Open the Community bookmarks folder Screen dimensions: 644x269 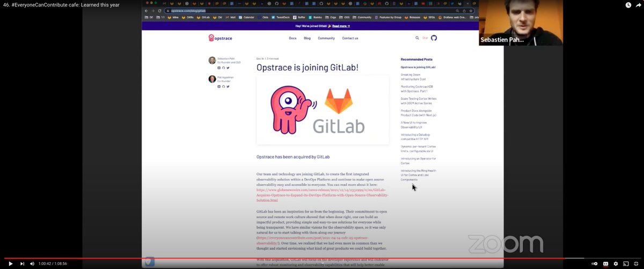coord(363,17)
